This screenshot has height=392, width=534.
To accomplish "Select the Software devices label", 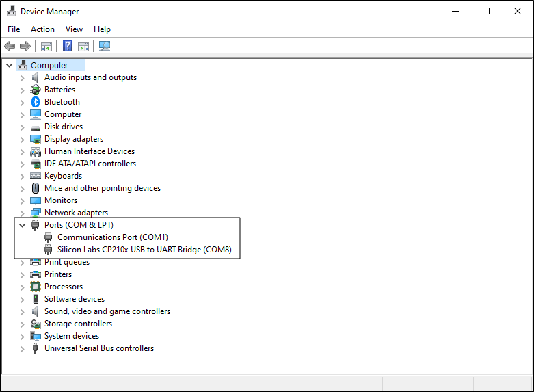I will pyautogui.click(x=75, y=299).
